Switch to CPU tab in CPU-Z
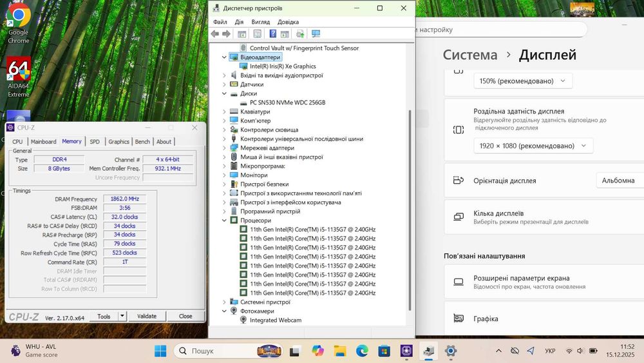Viewport: 644px width, 363px height. point(17,141)
